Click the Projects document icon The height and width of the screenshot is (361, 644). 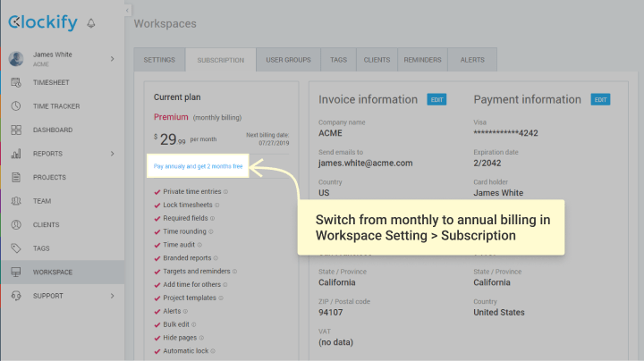16,177
